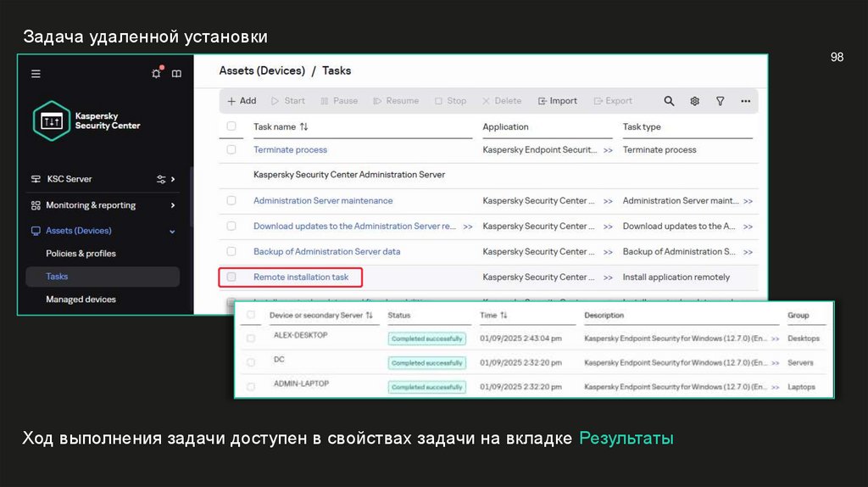Expand the KSC Server chevron
Screen dimensions: 868x487
click(x=173, y=179)
